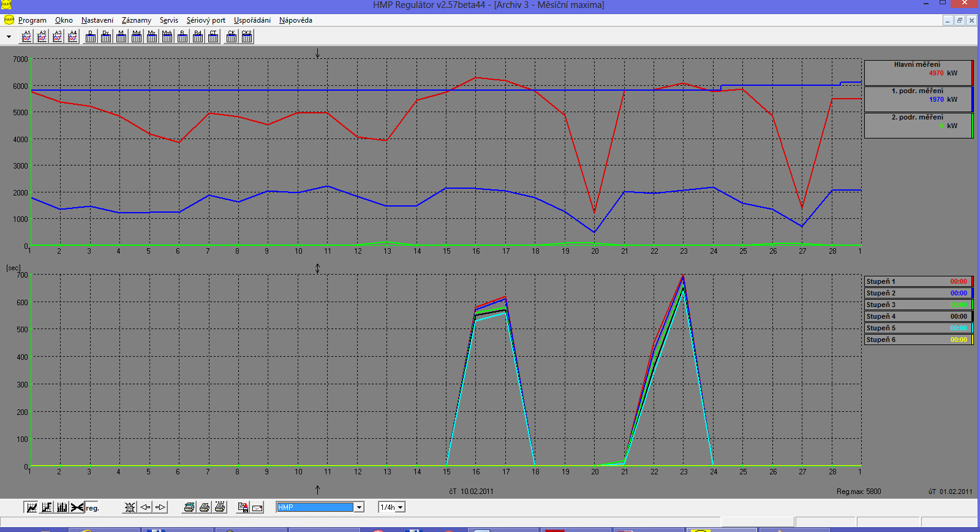
Task: Click the HMP yellow icon in menu bar
Action: pos(9,20)
